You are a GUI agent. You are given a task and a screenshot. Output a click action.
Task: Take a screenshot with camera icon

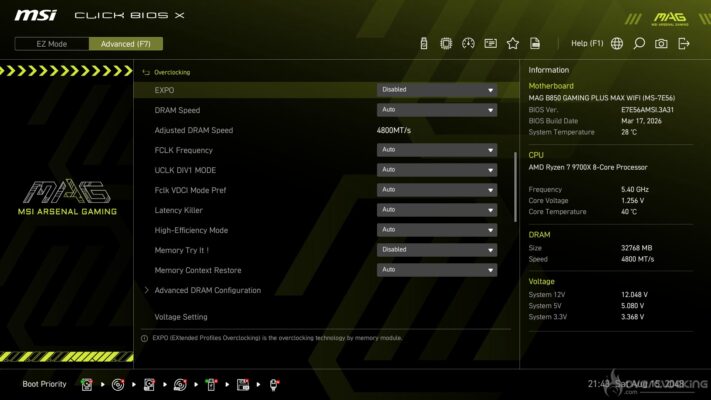[x=661, y=44]
